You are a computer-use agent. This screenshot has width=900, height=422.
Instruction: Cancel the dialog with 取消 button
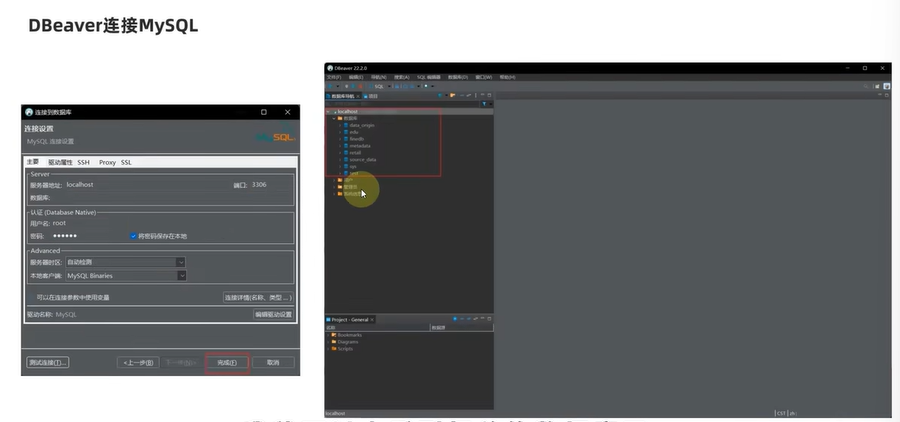(x=273, y=362)
